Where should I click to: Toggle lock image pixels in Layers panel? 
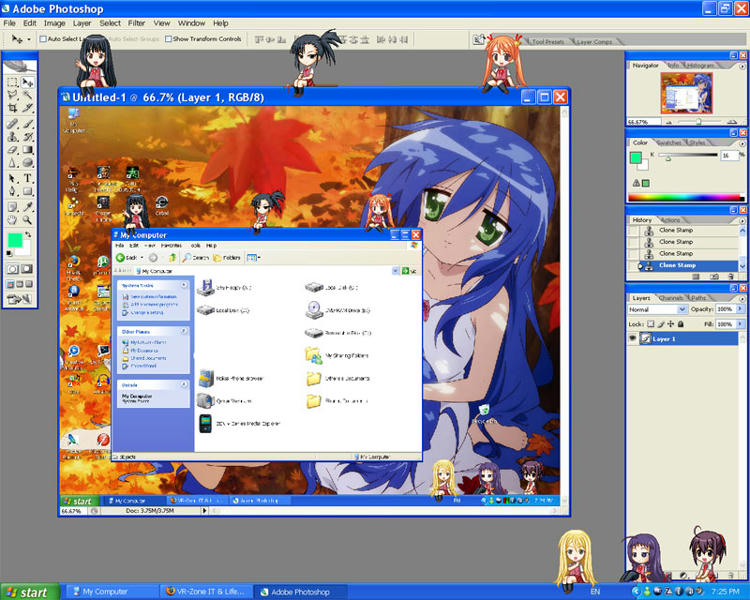click(661, 324)
